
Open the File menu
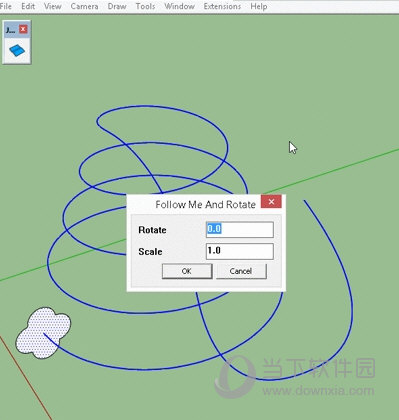click(x=5, y=6)
